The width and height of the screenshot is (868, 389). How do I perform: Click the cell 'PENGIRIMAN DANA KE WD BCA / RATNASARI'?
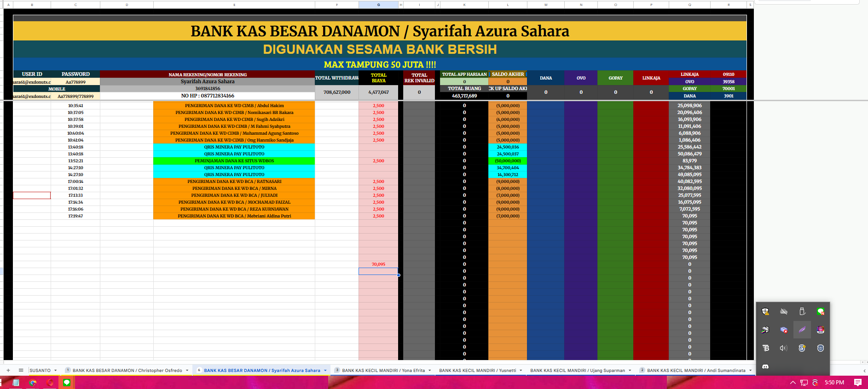(x=234, y=182)
